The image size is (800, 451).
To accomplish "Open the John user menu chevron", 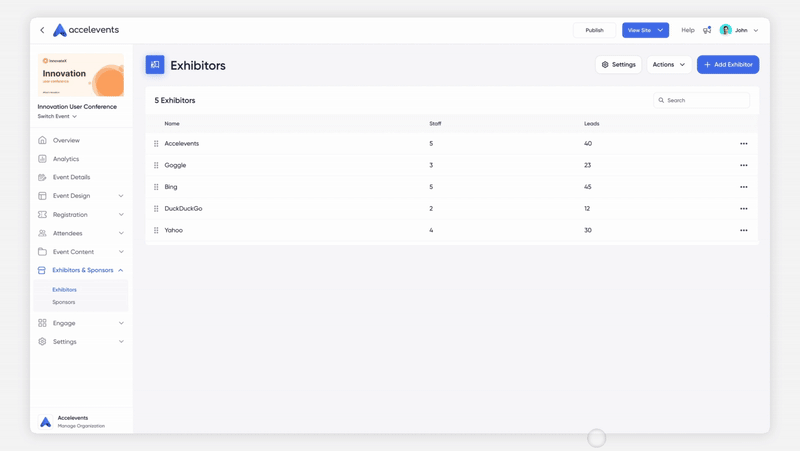I will (756, 31).
